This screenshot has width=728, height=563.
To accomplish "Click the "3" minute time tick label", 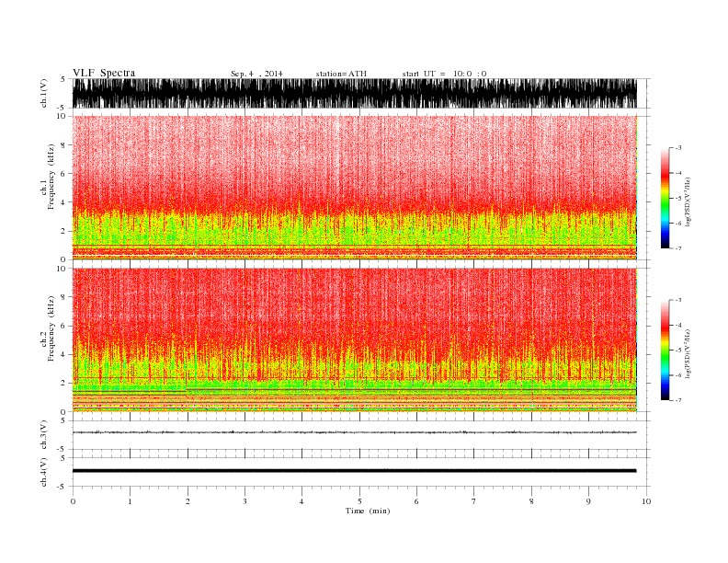I will click(245, 501).
